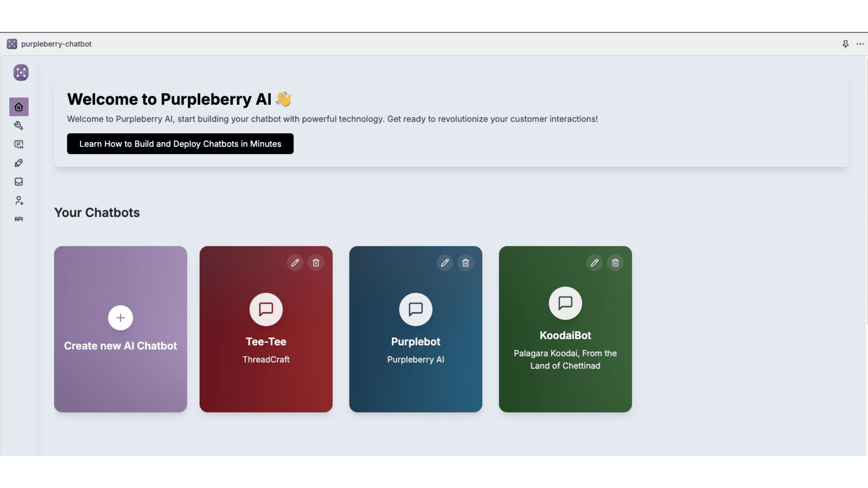This screenshot has height=488, width=868.
Task: Open the Purplebot chat bubble icon
Action: (416, 310)
